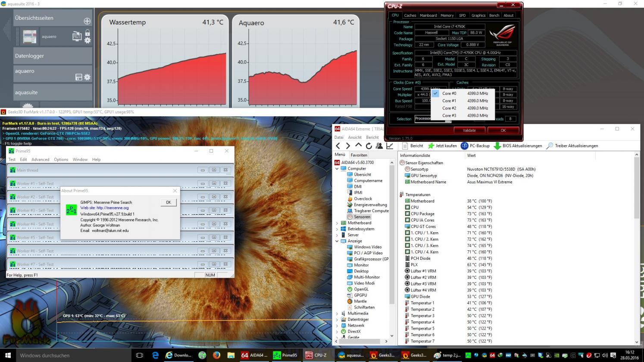Open the Windows Start menu
This screenshot has height=362, width=644.
8,355
